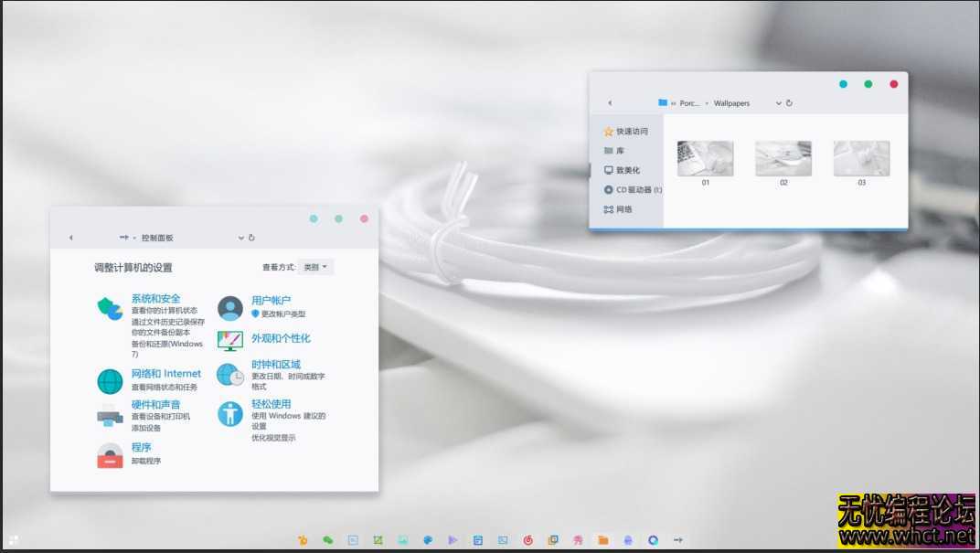Open the Clock and Region icon
The width and height of the screenshot is (980, 553).
230,374
